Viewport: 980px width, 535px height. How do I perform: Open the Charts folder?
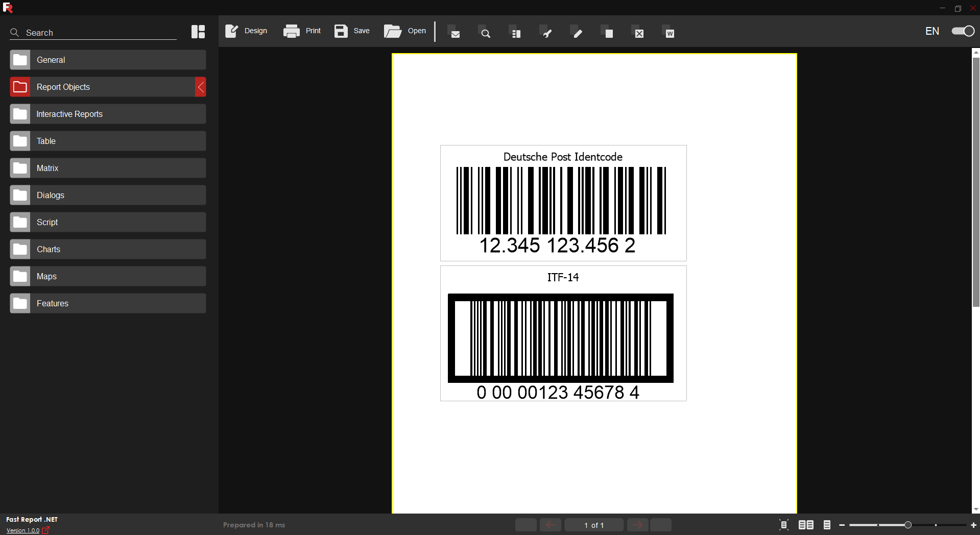pos(108,249)
